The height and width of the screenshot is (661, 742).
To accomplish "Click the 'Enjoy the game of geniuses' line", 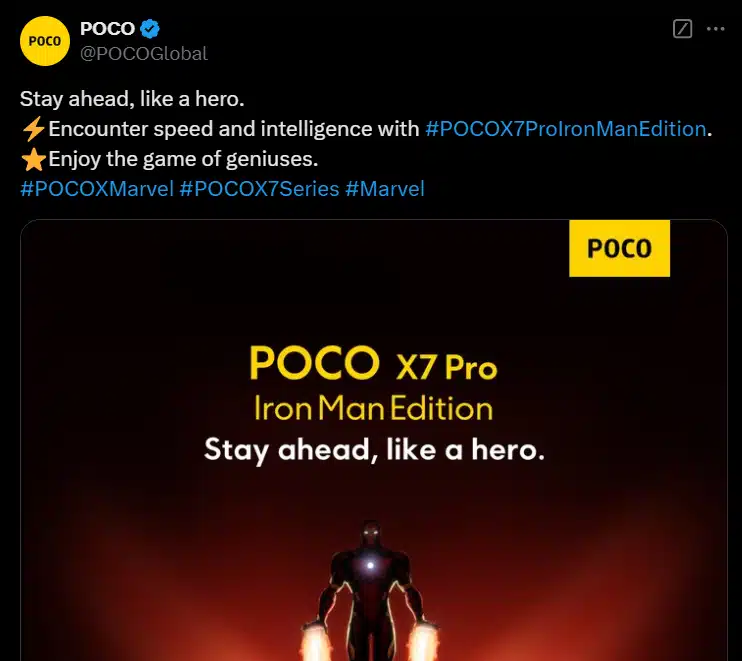I will 183,159.
